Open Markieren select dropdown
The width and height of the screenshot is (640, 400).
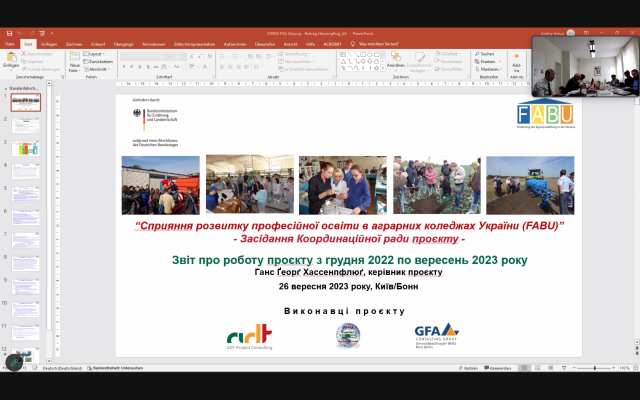487,69
